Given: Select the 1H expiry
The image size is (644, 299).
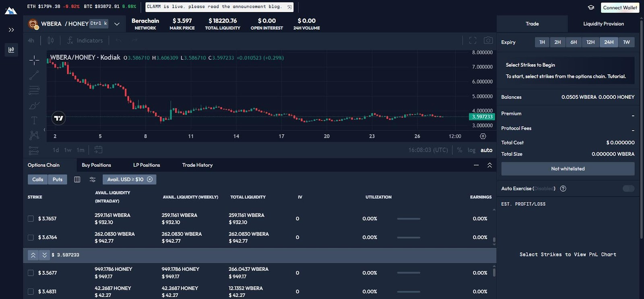Looking at the screenshot, I should pos(542,42).
